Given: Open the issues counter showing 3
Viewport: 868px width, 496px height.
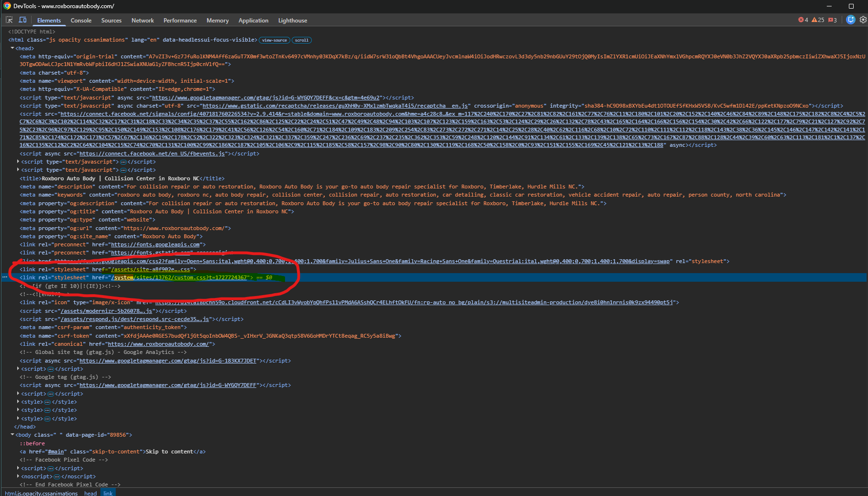Looking at the screenshot, I should coord(833,20).
